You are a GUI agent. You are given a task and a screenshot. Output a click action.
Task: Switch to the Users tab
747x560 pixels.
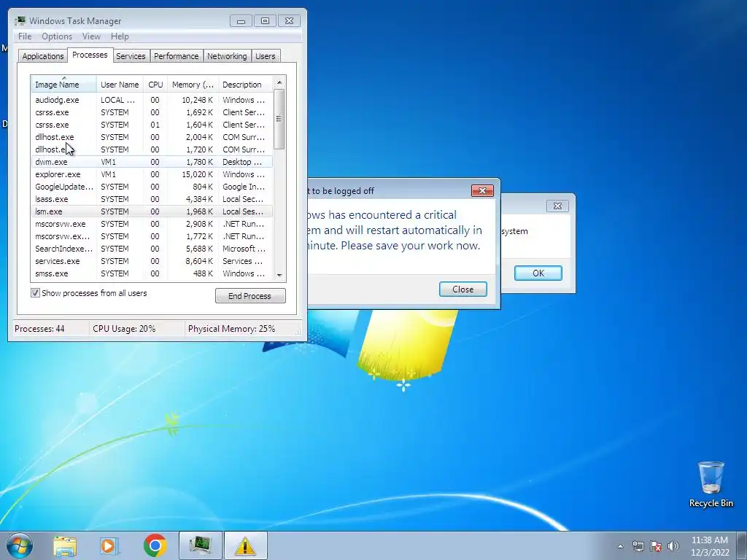266,56
